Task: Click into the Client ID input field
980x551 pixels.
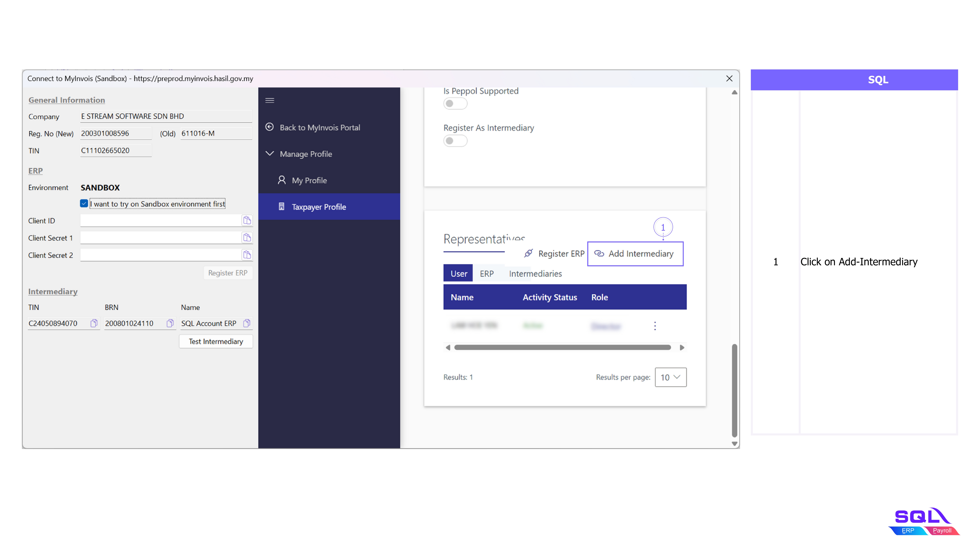Action: click(160, 221)
